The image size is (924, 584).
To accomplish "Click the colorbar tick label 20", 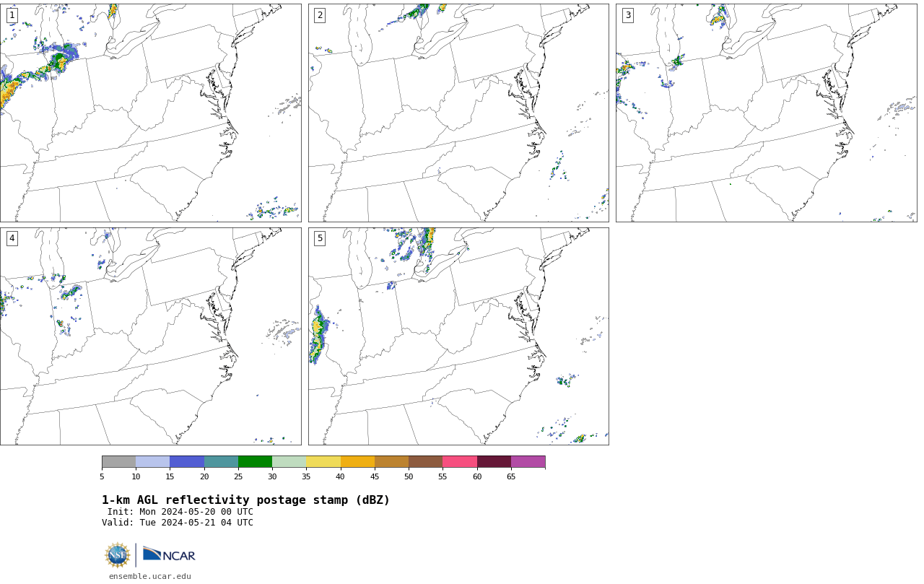I will pyautogui.click(x=204, y=476).
